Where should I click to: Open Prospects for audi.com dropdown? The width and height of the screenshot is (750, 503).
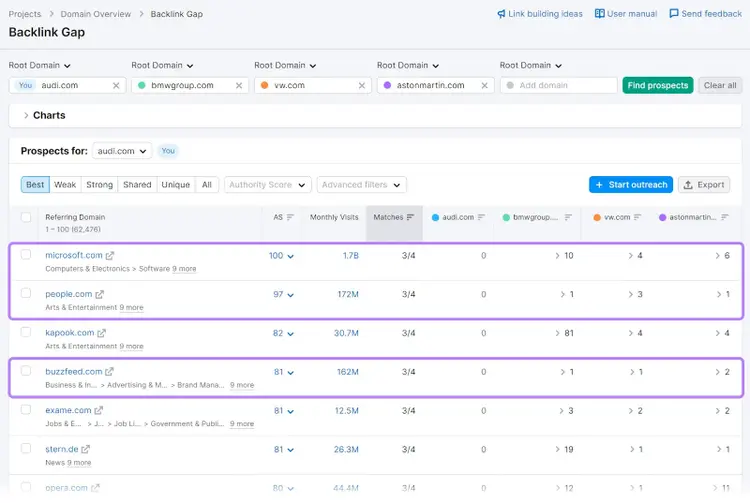tap(122, 151)
